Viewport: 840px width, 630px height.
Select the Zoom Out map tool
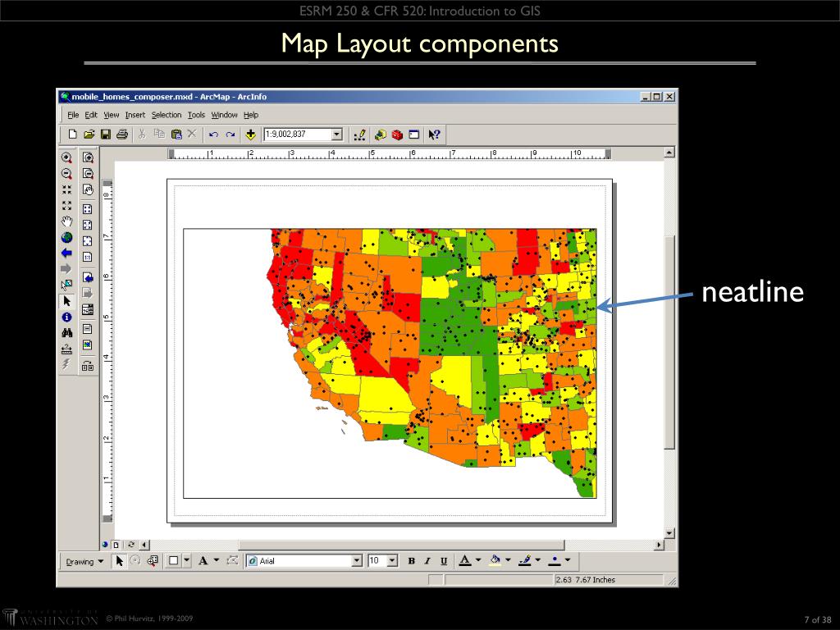pos(66,174)
